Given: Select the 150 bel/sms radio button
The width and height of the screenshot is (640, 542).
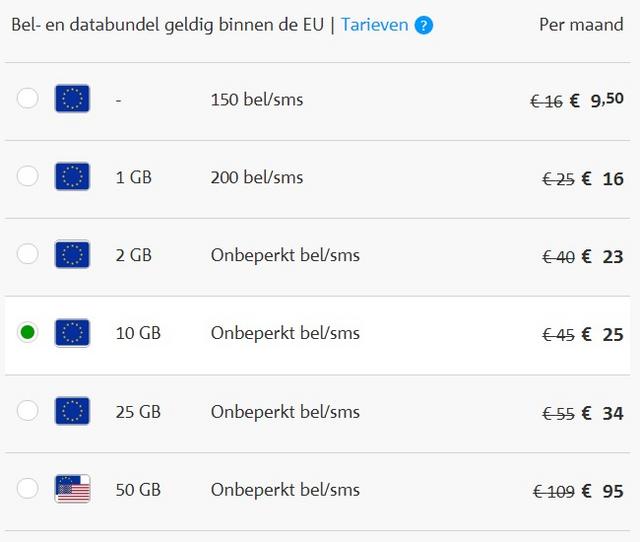Looking at the screenshot, I should pyautogui.click(x=28, y=98).
